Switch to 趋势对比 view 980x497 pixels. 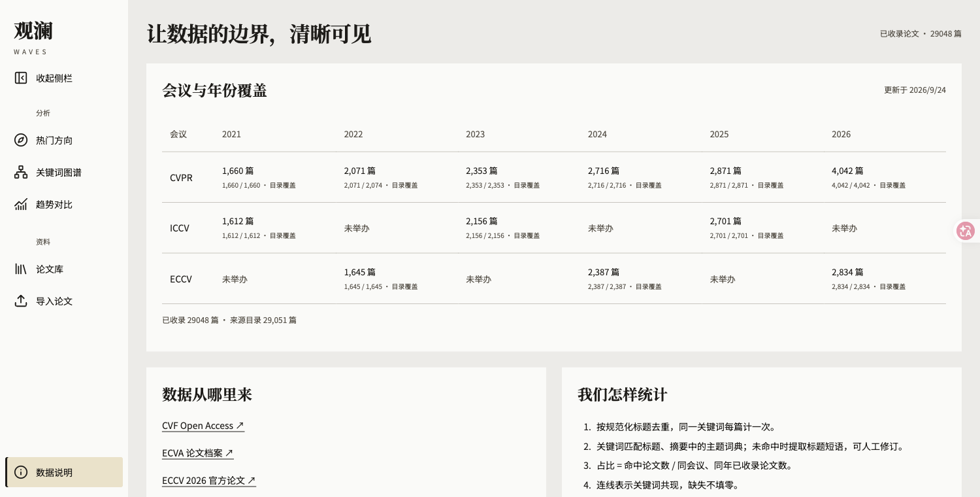[x=64, y=205]
